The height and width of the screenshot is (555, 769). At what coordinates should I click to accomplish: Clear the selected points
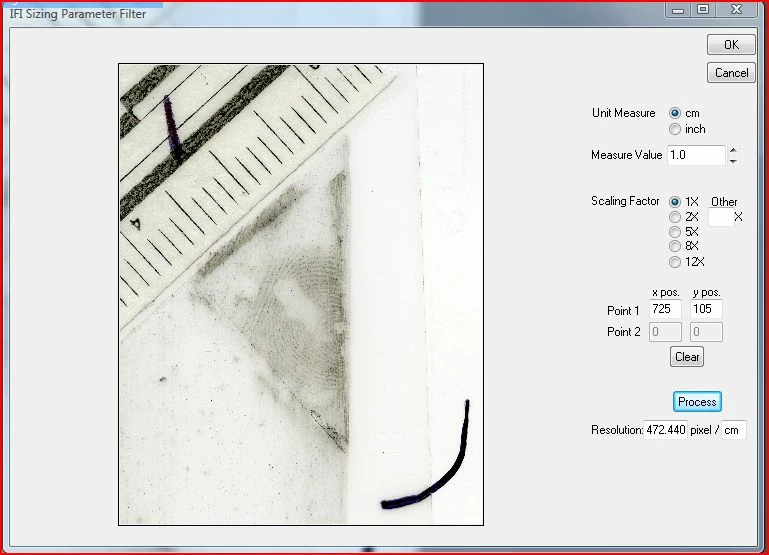coord(687,356)
